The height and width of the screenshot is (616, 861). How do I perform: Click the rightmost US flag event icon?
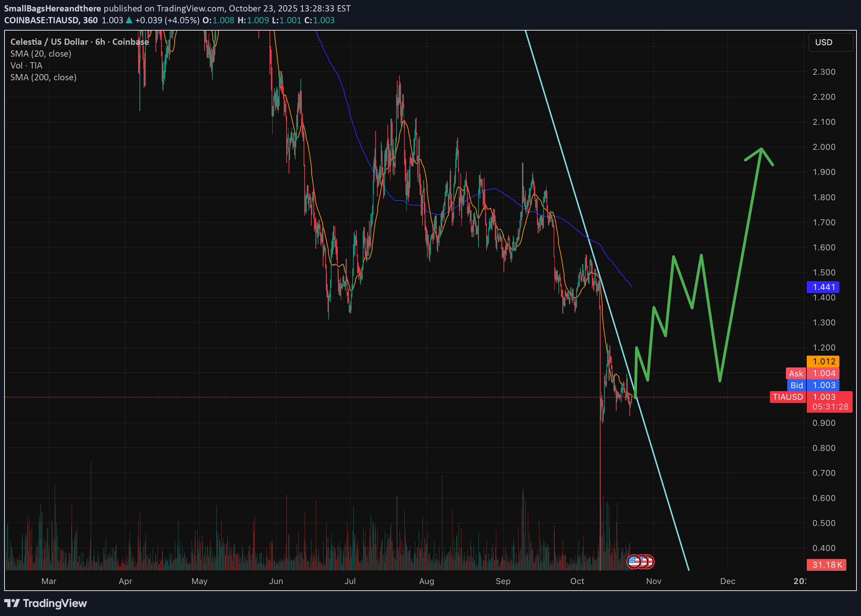point(650,562)
